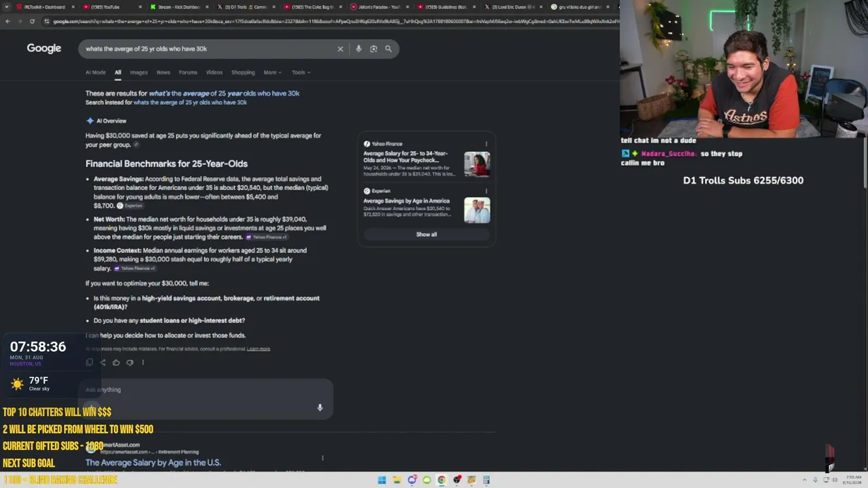Start voice search in the Google search bar
The image size is (868, 488).
[359, 49]
